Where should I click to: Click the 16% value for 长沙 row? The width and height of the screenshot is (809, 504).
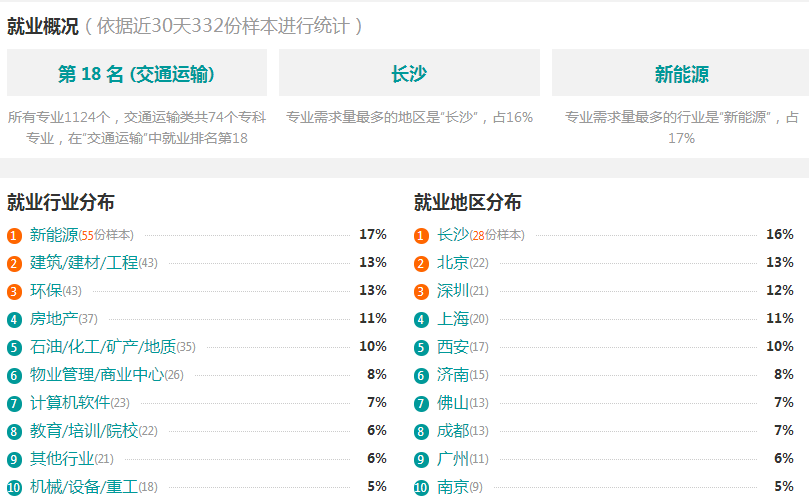click(x=780, y=234)
